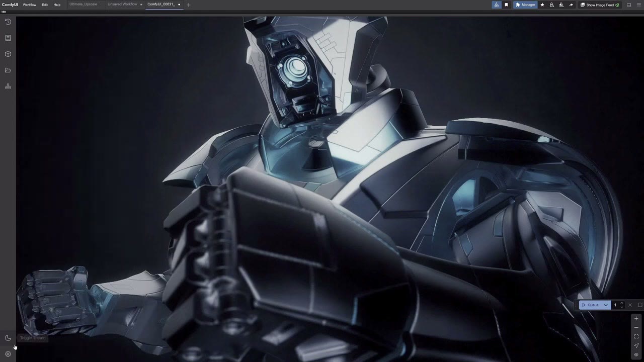This screenshot has width=644, height=362.
Task: Open the queue history sidebar icon
Action: pyautogui.click(x=8, y=22)
